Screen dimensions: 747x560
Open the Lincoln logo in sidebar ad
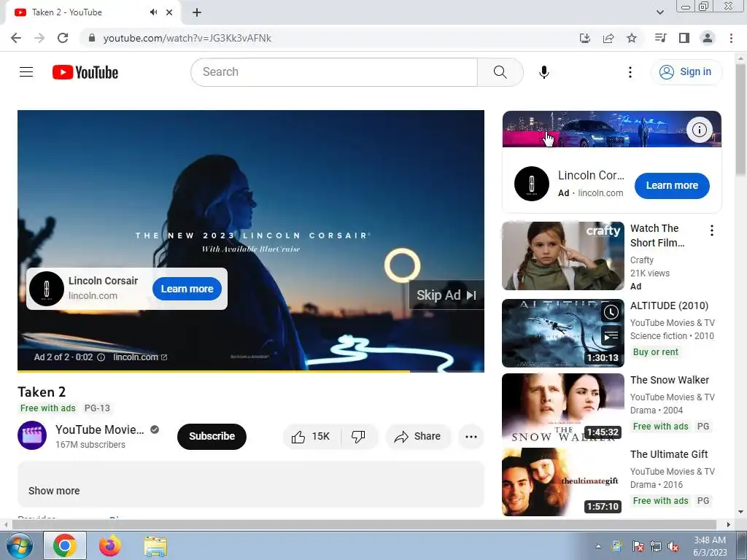532,184
